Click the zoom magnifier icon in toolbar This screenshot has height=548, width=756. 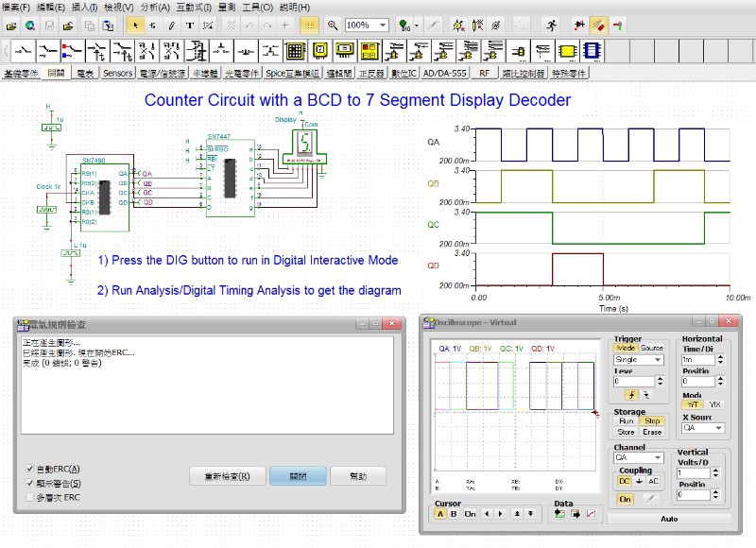[x=333, y=26]
